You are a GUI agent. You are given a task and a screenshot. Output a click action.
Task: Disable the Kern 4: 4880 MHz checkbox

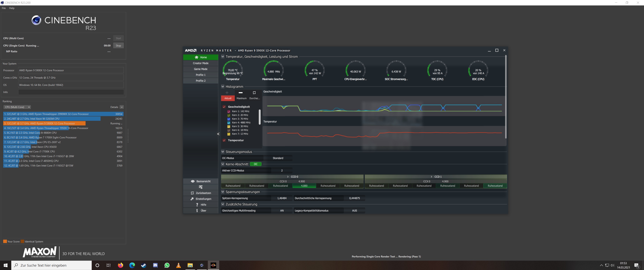click(229, 122)
